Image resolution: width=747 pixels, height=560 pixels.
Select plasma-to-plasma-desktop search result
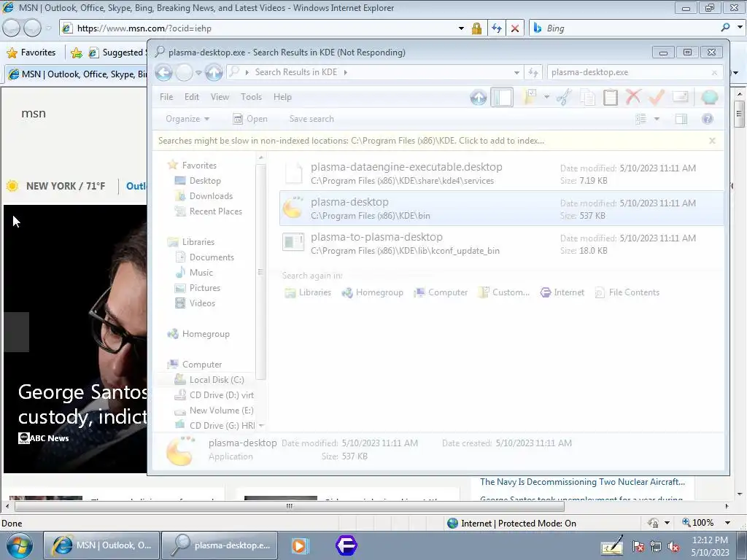tap(501, 244)
